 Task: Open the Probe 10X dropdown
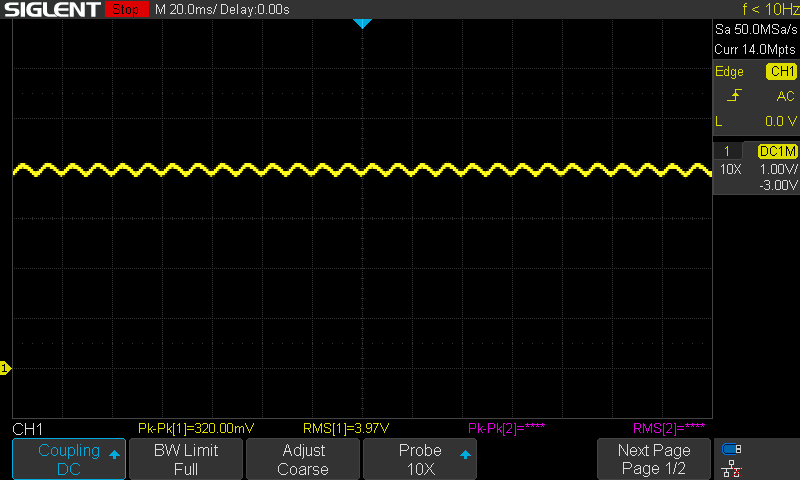pos(420,459)
